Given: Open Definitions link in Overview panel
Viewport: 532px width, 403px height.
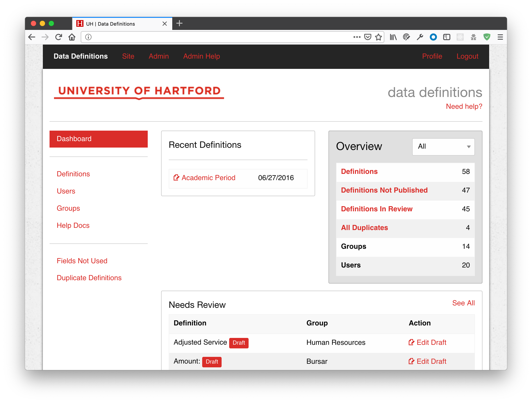Looking at the screenshot, I should point(359,171).
